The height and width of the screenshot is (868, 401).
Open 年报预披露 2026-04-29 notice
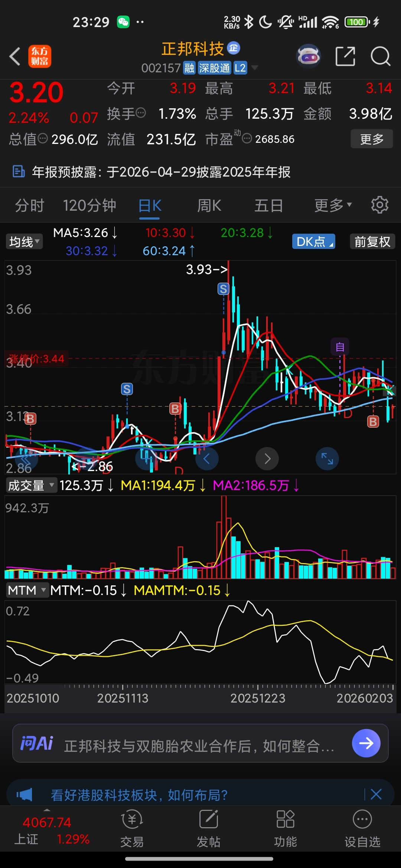pyautogui.click(x=161, y=172)
